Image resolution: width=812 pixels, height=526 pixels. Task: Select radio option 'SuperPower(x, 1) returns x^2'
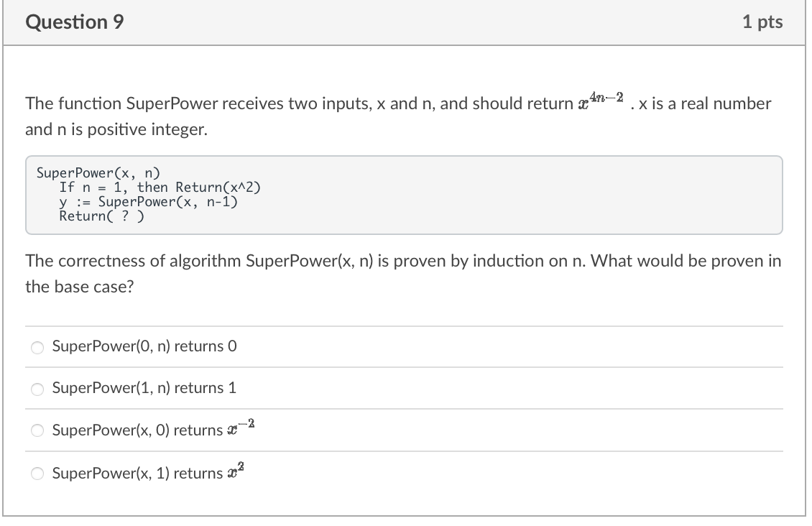(37, 474)
